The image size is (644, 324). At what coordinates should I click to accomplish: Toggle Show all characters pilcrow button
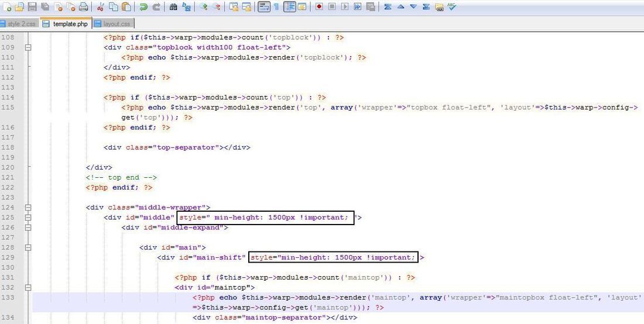tap(276, 7)
